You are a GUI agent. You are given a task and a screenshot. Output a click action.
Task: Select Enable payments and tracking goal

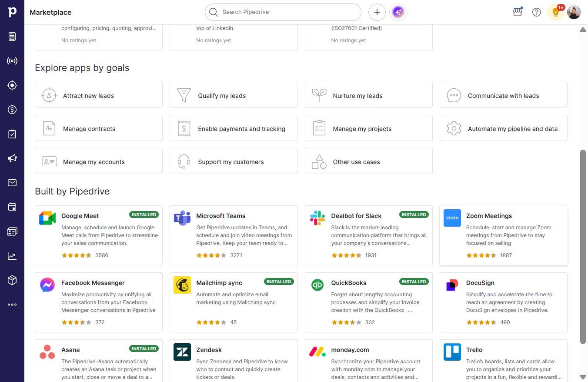point(234,128)
